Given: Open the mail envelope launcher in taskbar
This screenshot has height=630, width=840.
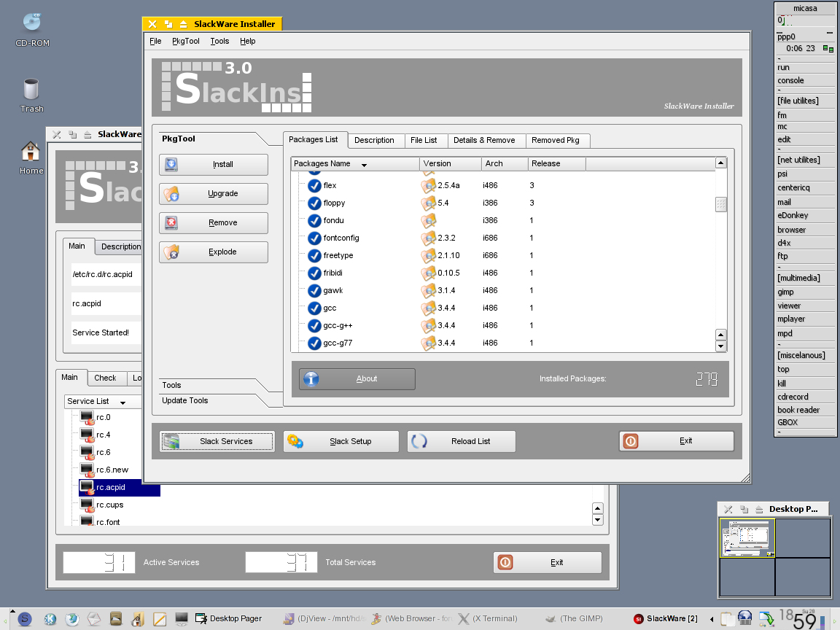Looking at the screenshot, I should 94,619.
